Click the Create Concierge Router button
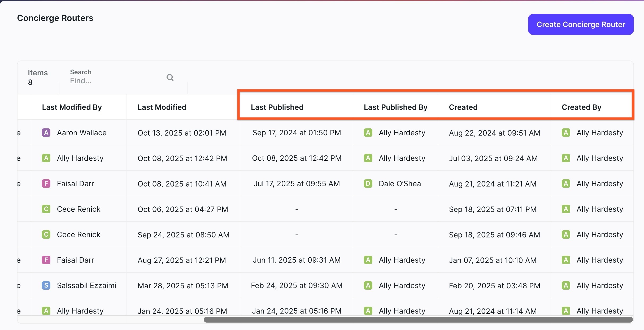This screenshot has height=330, width=644. coord(581,24)
